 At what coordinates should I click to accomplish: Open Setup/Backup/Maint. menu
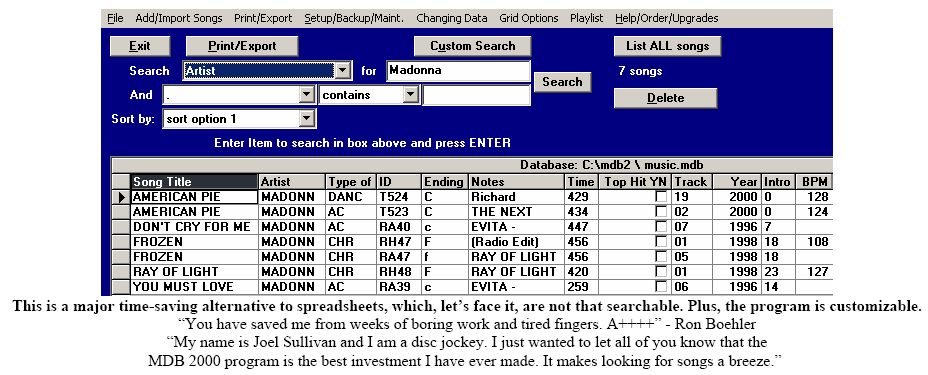(x=354, y=18)
